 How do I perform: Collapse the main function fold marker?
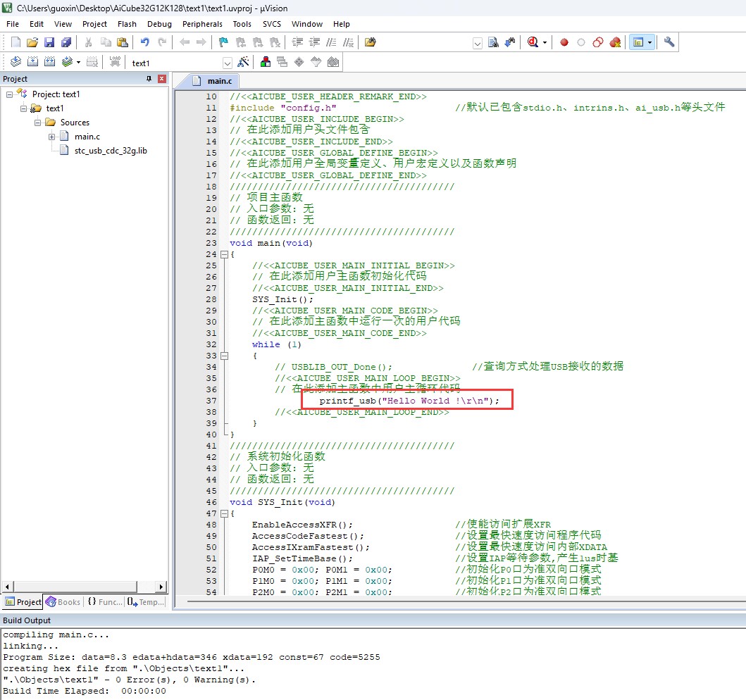(225, 254)
